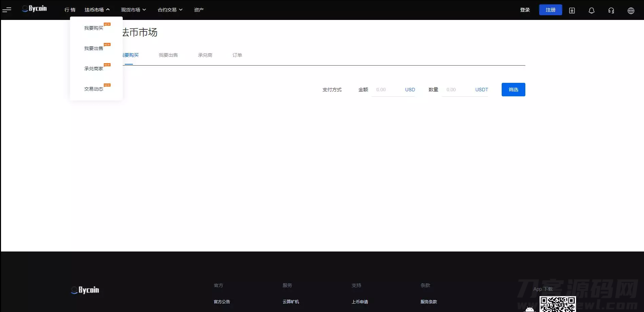The image size is (644, 312).
Task: Choose 承兑商家 from the dropdown menu
Action: 94,69
